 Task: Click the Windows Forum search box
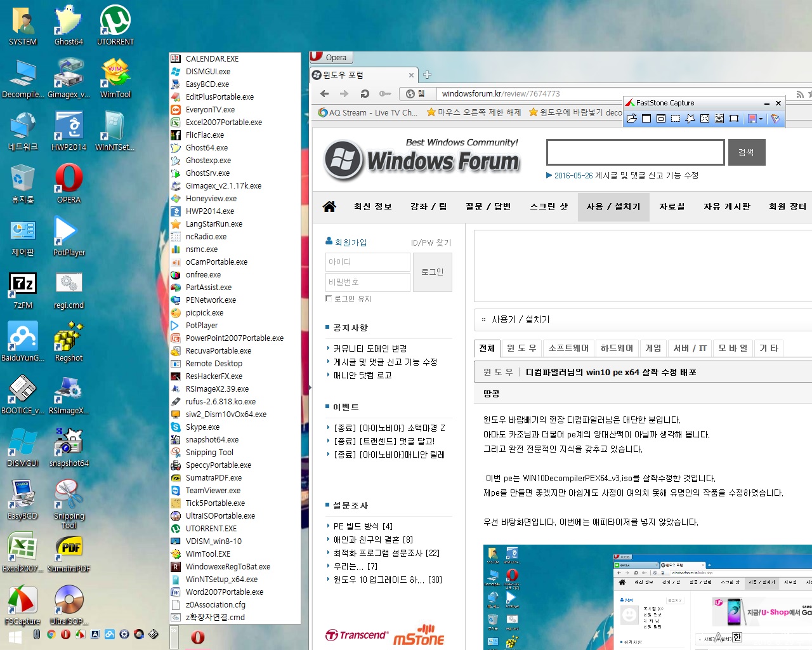(635, 152)
